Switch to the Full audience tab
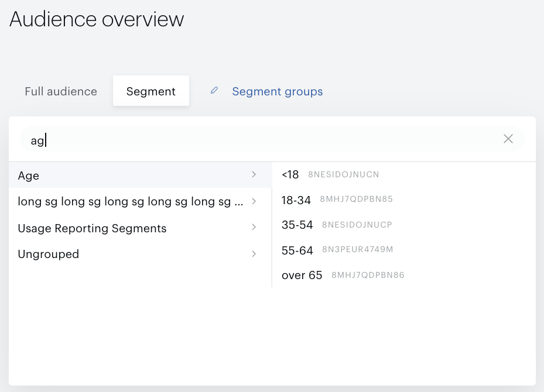Screen dimensions: 544x392 coord(61,91)
